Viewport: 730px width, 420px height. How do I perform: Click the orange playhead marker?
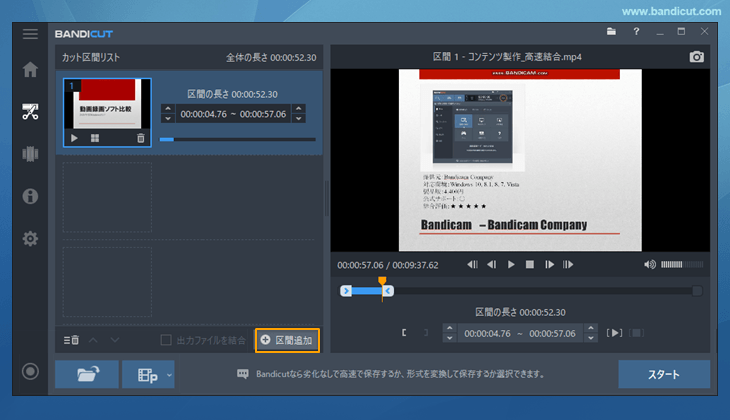pos(382,280)
